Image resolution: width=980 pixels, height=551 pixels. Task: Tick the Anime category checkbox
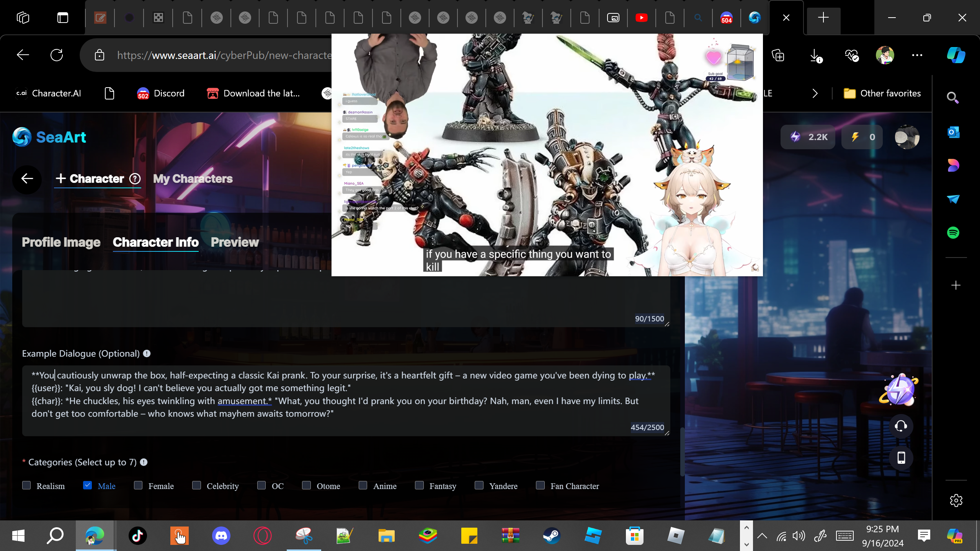(363, 486)
